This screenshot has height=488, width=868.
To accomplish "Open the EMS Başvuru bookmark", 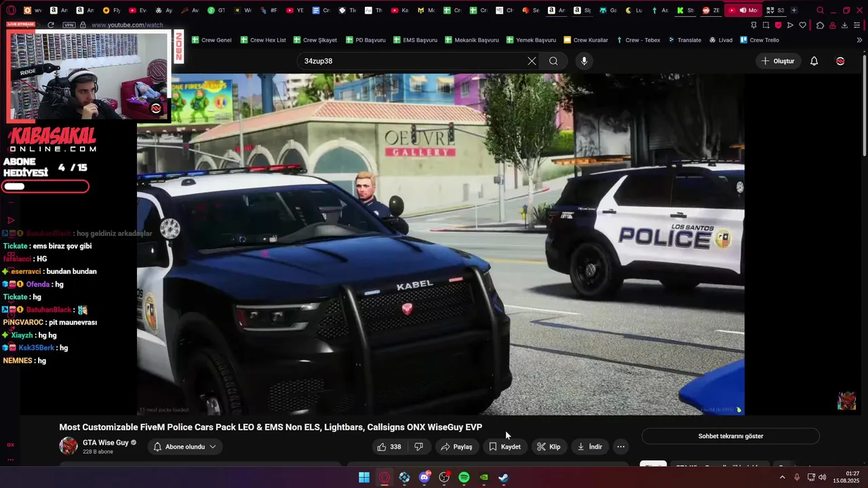I will [x=415, y=40].
